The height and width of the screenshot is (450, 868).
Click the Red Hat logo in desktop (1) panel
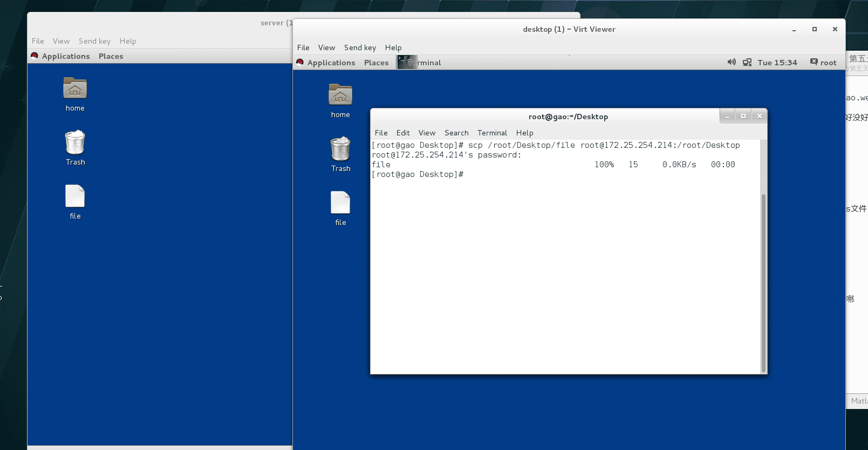tap(300, 62)
